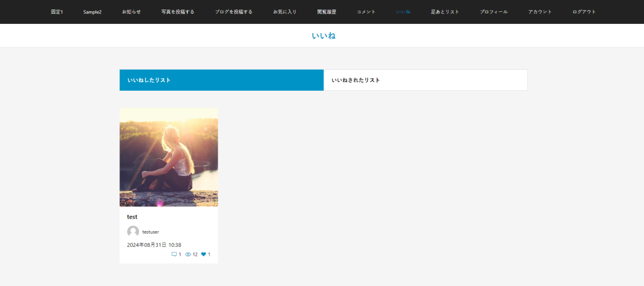644x286 pixels.
Task: Go to お知らせ in the top menu
Action: 131,12
